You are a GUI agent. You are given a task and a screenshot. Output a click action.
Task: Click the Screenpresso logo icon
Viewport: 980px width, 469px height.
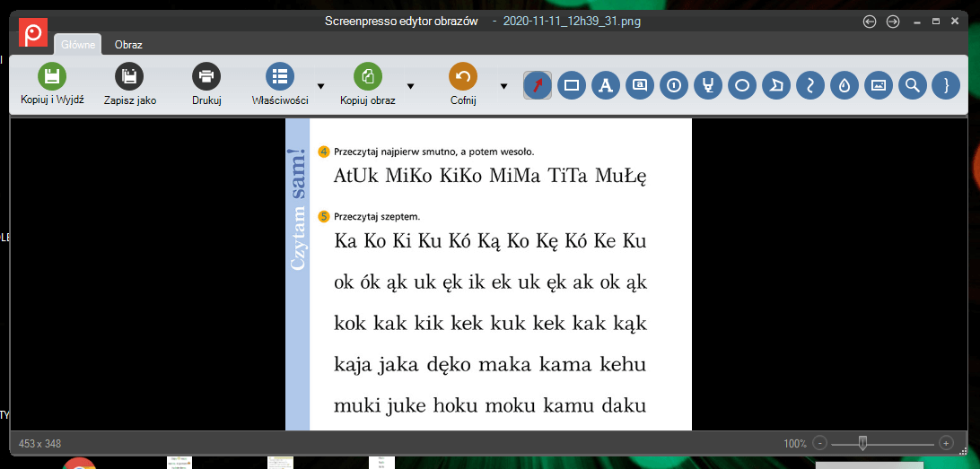click(33, 32)
